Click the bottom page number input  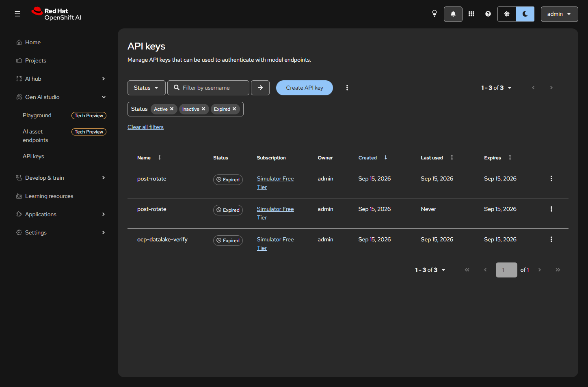506,270
